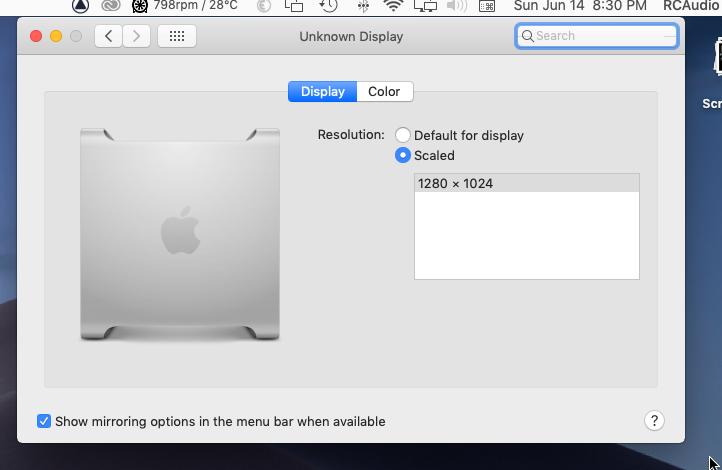Go forward with the right chevron button
722x470 pixels.
tap(136, 36)
